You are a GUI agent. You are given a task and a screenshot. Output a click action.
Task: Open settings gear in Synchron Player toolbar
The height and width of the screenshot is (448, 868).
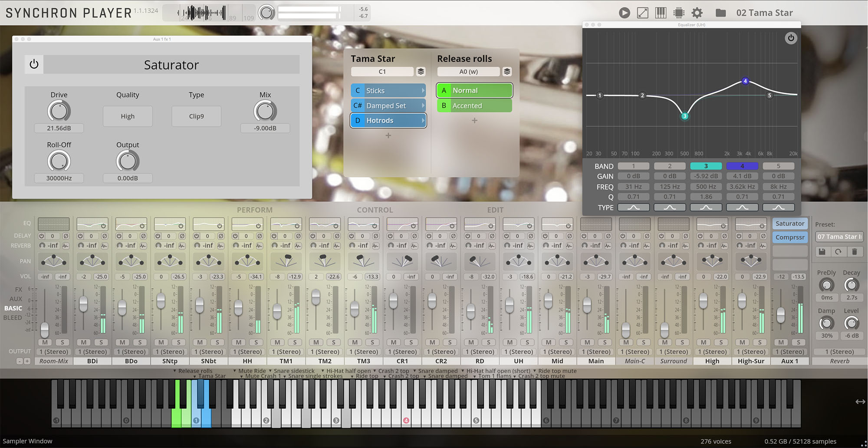coord(697,13)
